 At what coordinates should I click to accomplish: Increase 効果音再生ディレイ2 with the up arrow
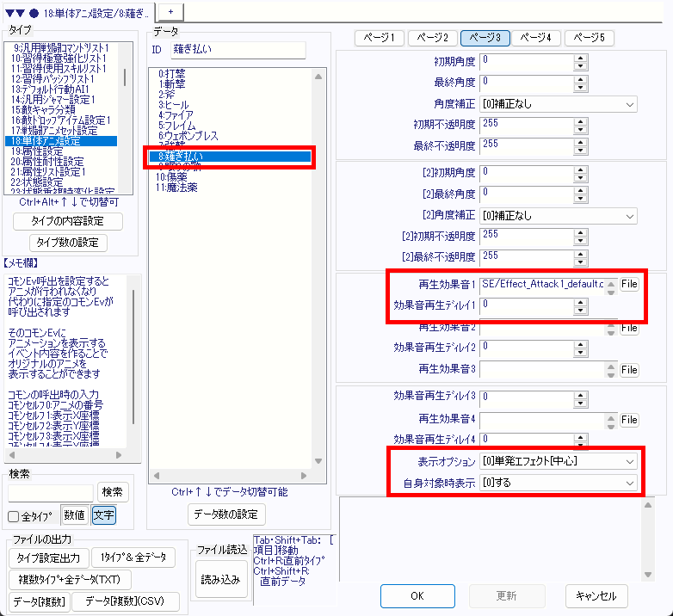pos(580,343)
